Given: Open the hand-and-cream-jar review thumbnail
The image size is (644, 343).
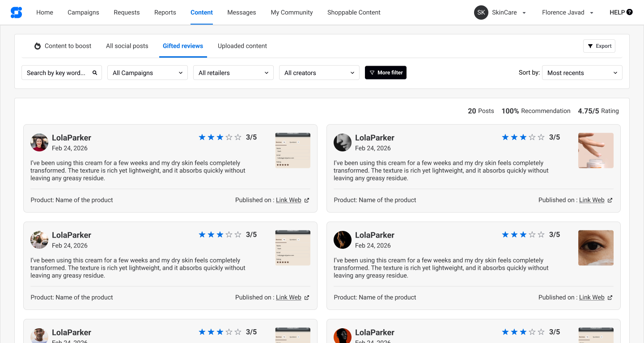Looking at the screenshot, I should pyautogui.click(x=596, y=151).
